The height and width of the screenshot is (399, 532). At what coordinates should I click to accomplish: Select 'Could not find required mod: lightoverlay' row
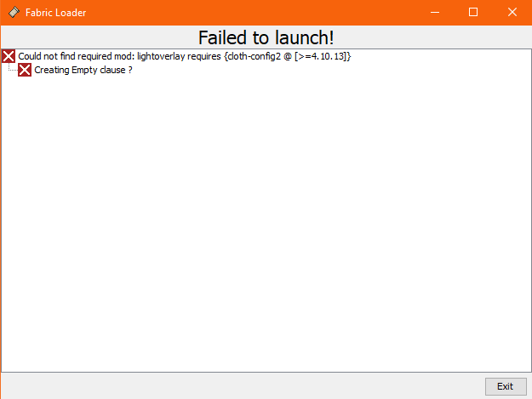184,56
